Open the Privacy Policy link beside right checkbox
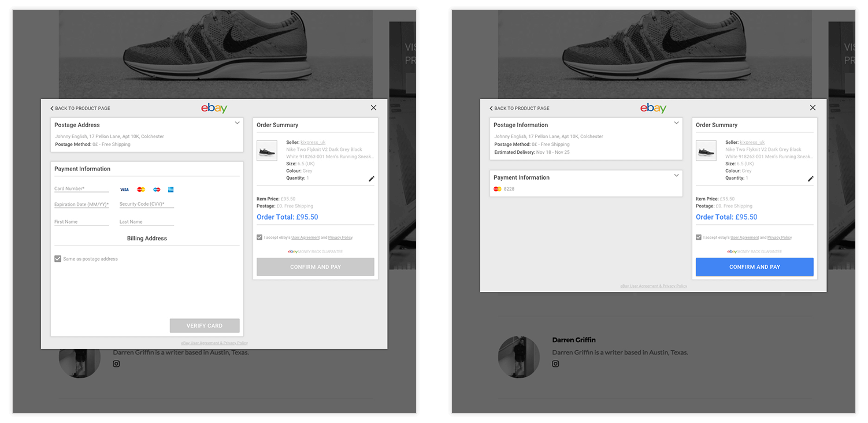The image size is (868, 423). point(780,238)
